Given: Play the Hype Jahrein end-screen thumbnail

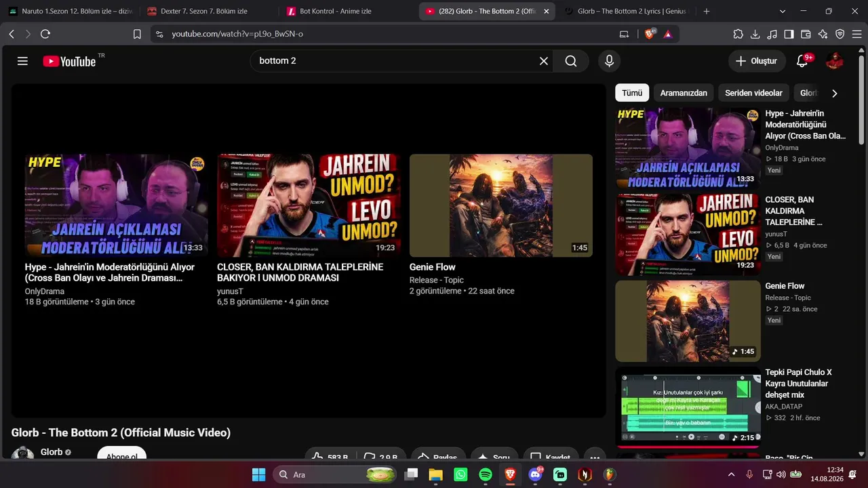Looking at the screenshot, I should [117, 205].
